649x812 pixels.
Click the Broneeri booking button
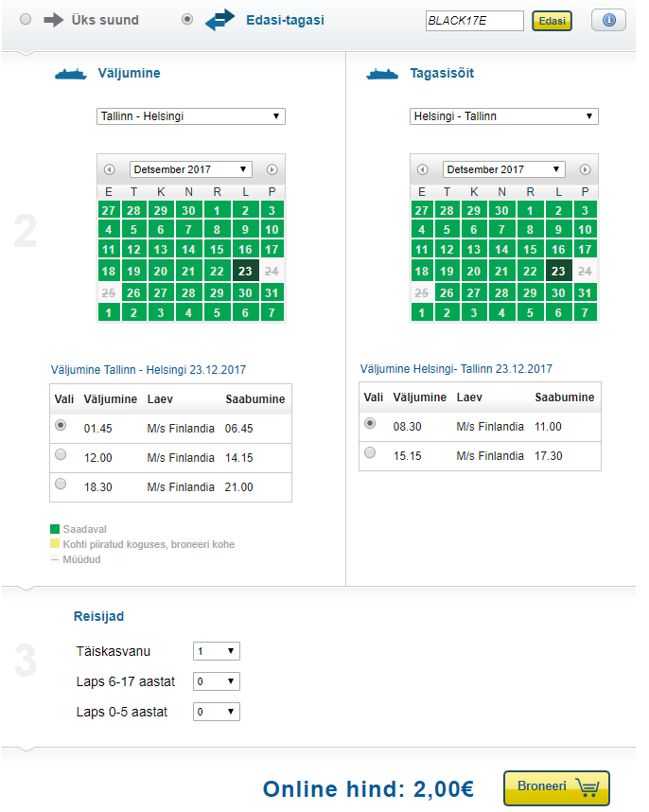tap(556, 787)
